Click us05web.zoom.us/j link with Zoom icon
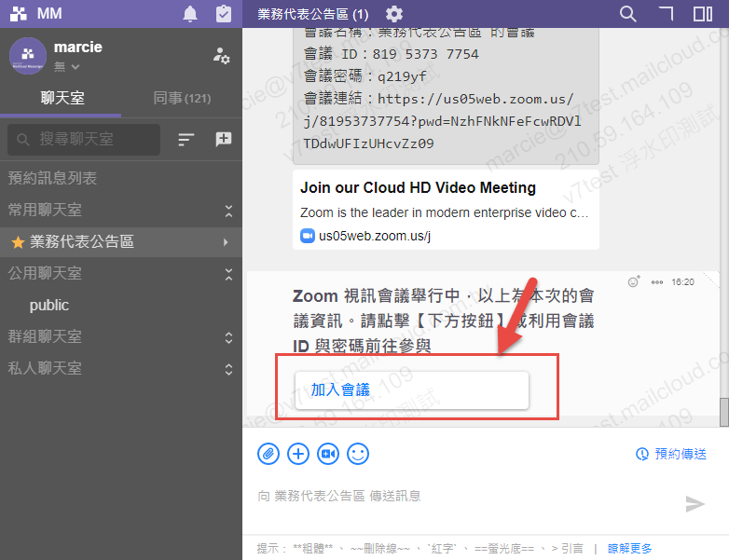 coord(365,236)
